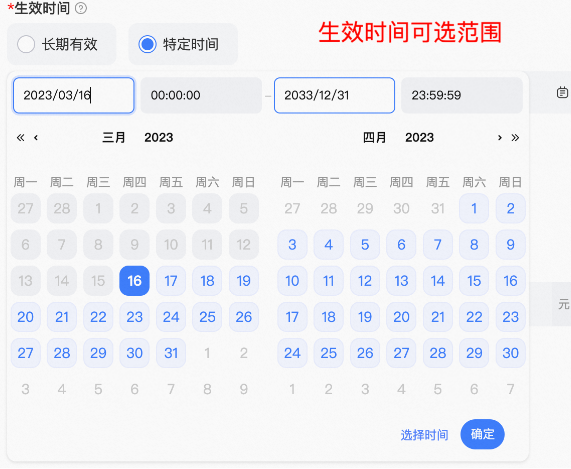571x469 pixels.
Task: Open the 四月 month selector
Action: 374,137
